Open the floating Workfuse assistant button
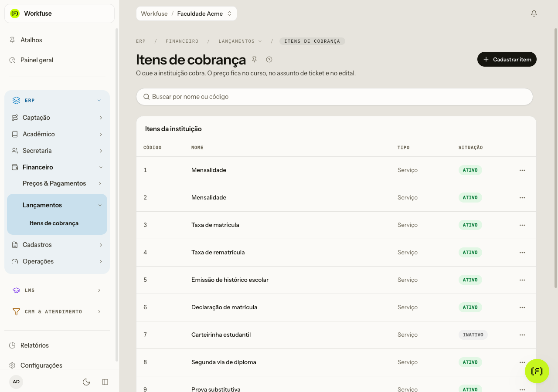Image resolution: width=558 pixels, height=392 pixels. point(537,371)
